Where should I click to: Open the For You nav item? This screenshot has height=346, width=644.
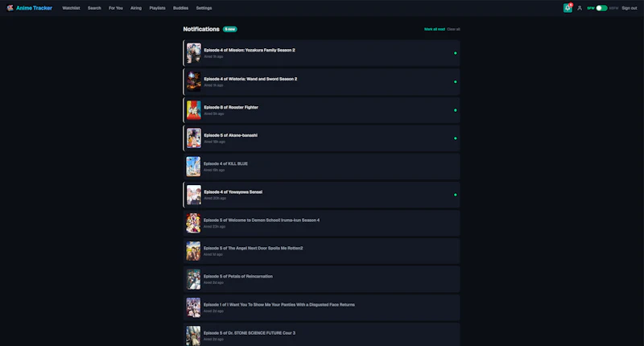point(115,8)
